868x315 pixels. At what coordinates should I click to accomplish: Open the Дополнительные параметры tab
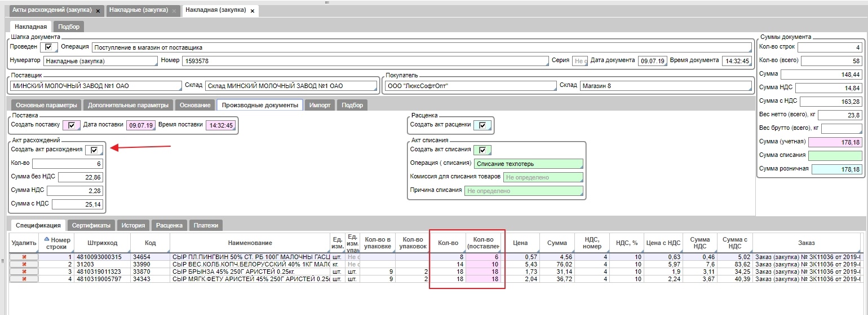(x=128, y=105)
